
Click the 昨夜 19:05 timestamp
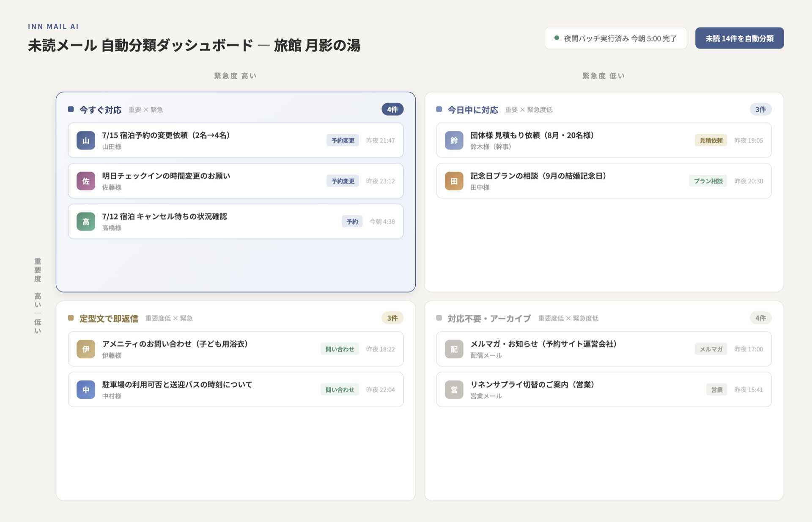[x=749, y=140]
